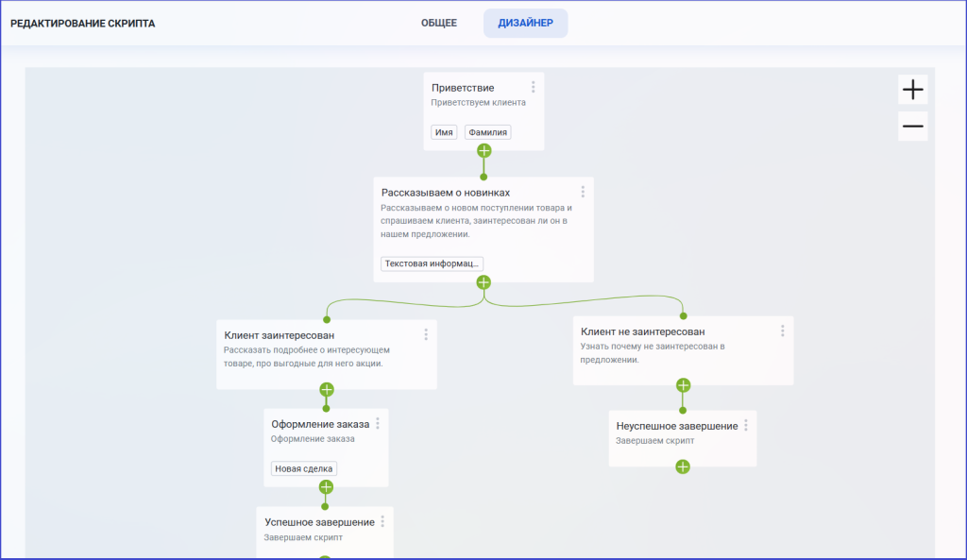This screenshot has width=967, height=560.
Task: Open options menu of Оформление заказа
Action: (x=378, y=424)
